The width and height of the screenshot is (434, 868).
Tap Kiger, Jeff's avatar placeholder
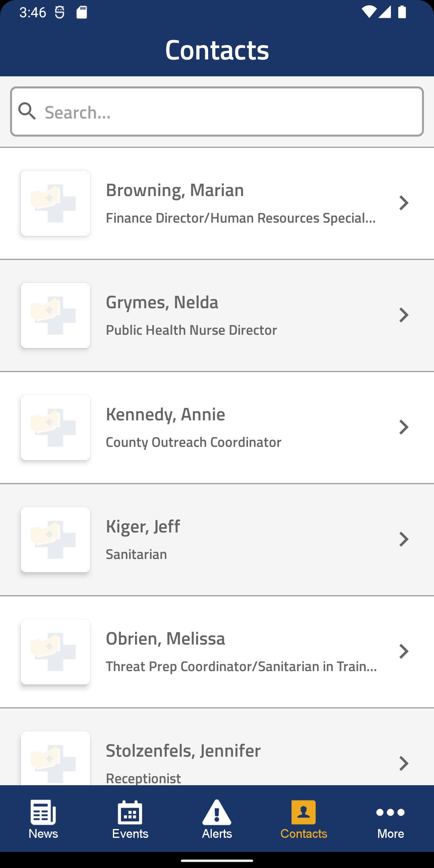pyautogui.click(x=55, y=540)
